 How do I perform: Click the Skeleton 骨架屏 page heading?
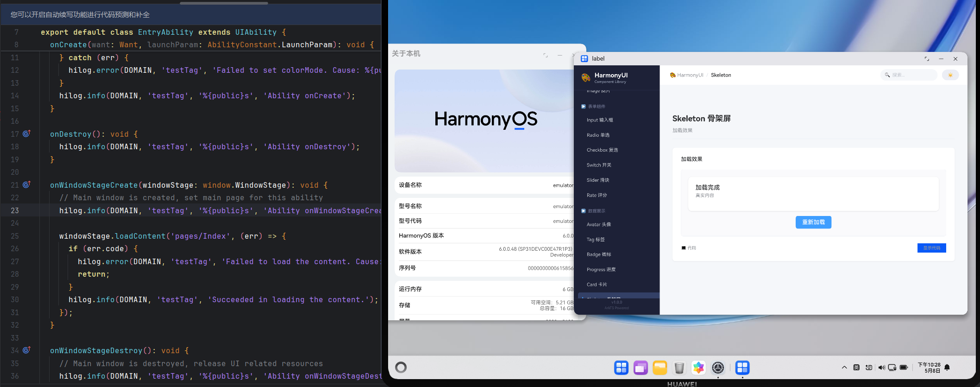(702, 119)
